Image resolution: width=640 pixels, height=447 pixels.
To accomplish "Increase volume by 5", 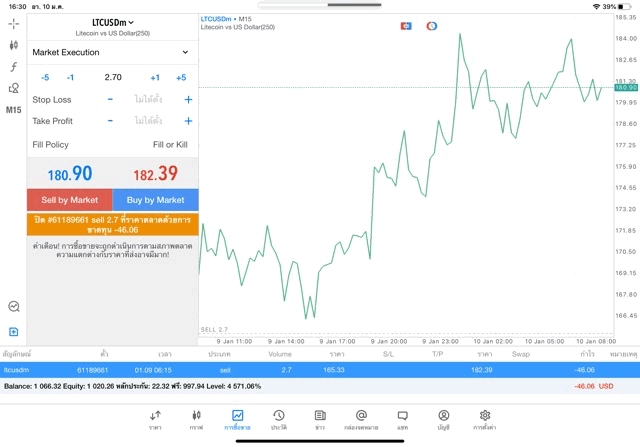I will pyautogui.click(x=181, y=78).
